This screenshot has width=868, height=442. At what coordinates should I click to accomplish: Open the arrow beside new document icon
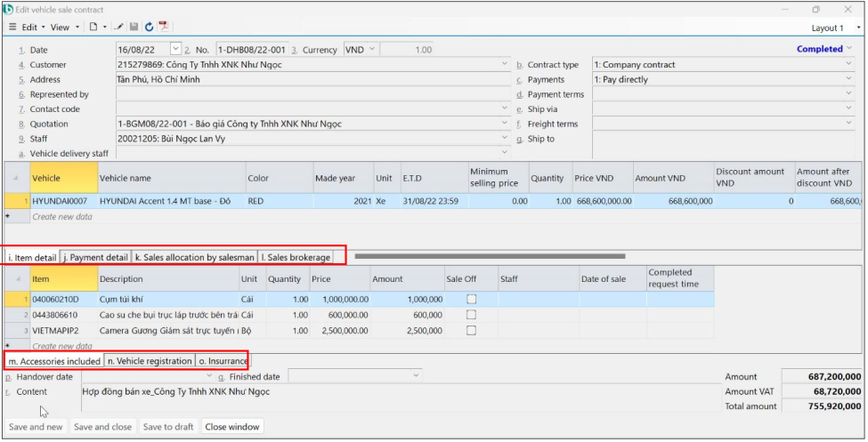(104, 28)
